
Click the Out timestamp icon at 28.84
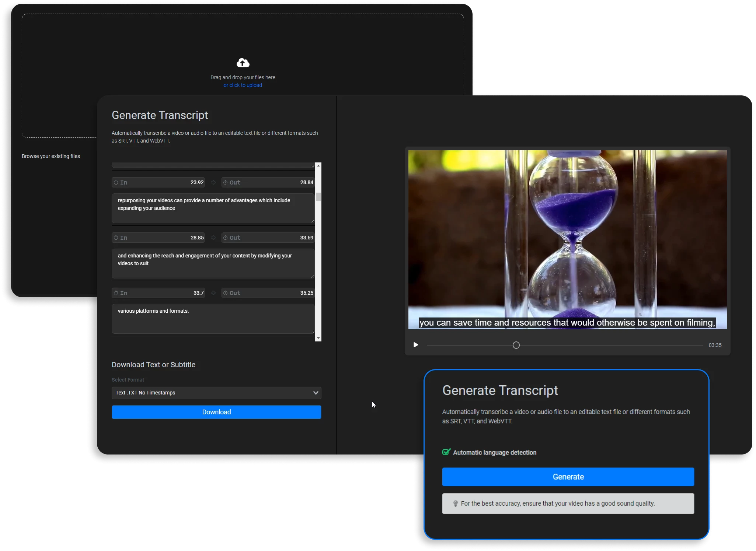pyautogui.click(x=225, y=182)
